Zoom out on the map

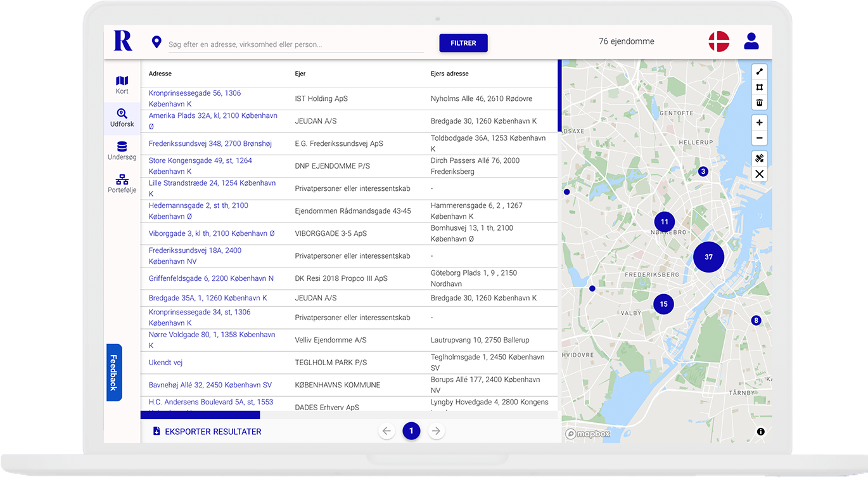pos(759,138)
